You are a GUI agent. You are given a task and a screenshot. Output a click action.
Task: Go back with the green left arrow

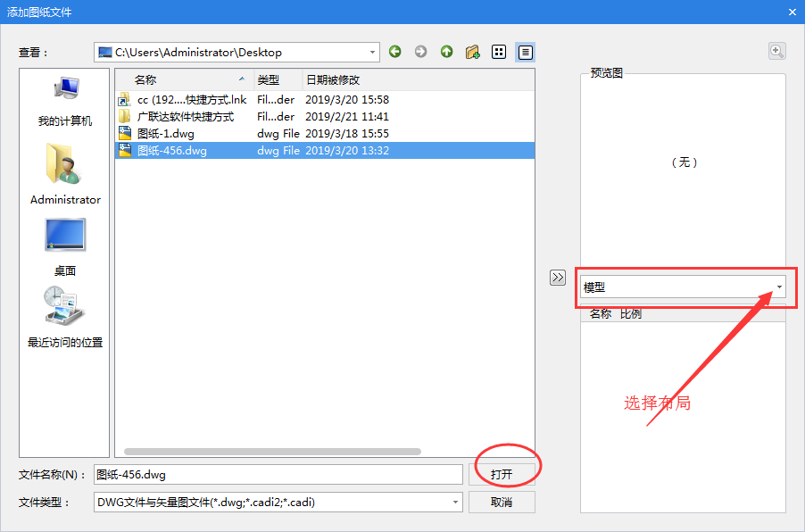394,52
